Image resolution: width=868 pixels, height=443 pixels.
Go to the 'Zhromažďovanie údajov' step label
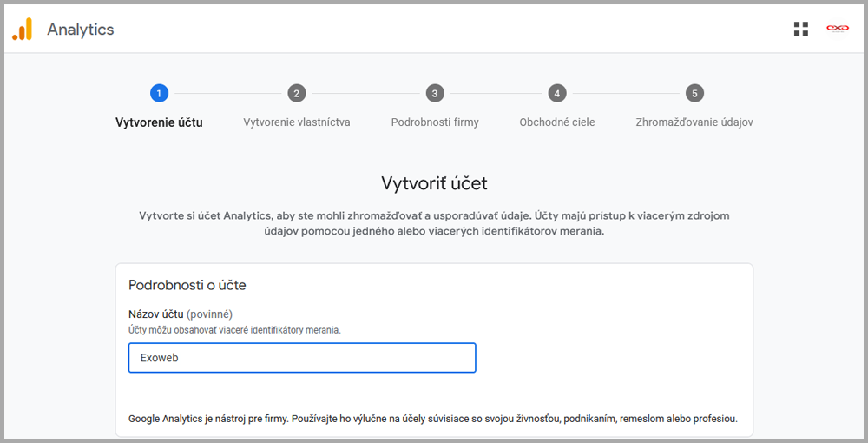pyautogui.click(x=694, y=122)
